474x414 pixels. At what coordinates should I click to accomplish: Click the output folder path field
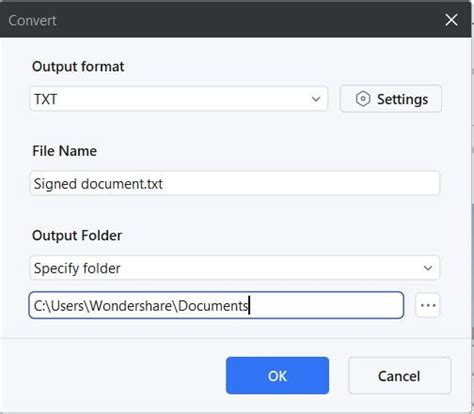[216, 305]
